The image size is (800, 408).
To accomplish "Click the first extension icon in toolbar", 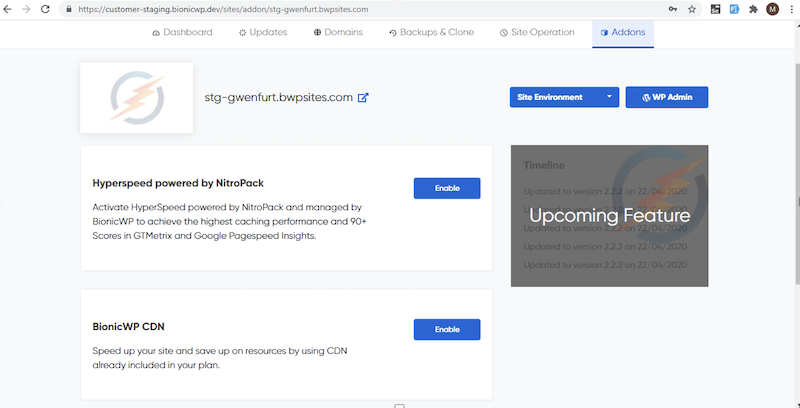I will click(x=715, y=9).
